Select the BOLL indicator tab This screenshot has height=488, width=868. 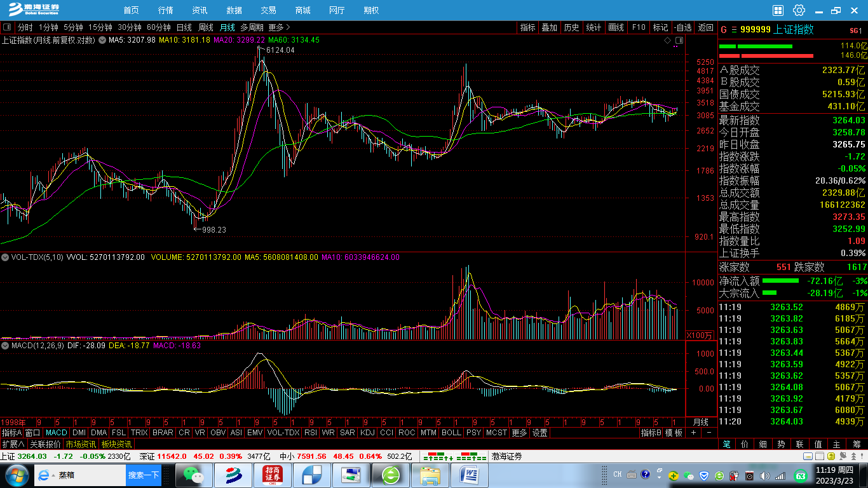pyautogui.click(x=451, y=433)
